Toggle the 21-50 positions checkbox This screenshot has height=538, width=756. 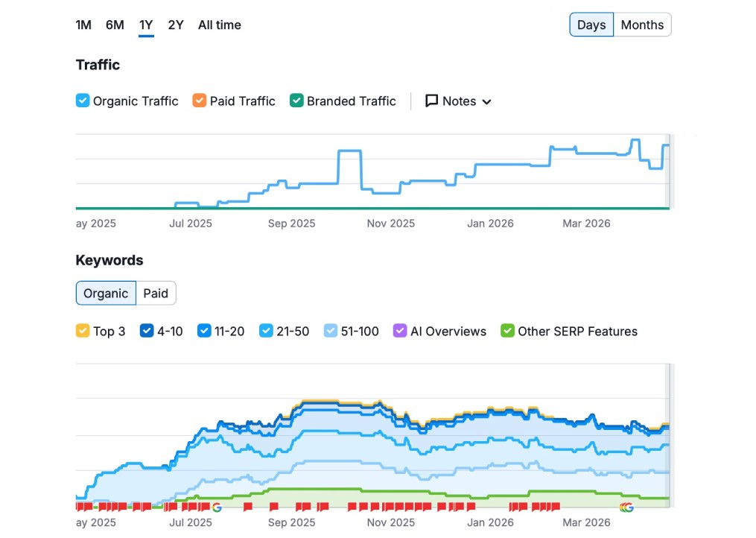(266, 332)
